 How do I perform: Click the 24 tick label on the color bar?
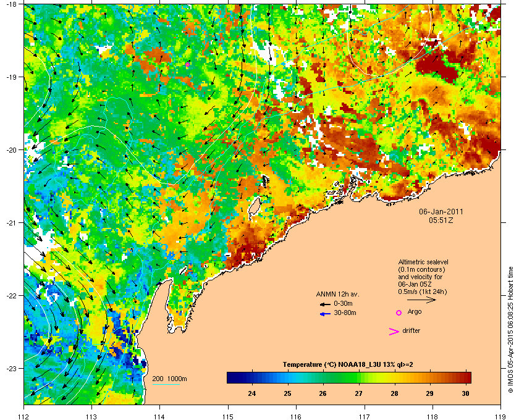coord(252,393)
